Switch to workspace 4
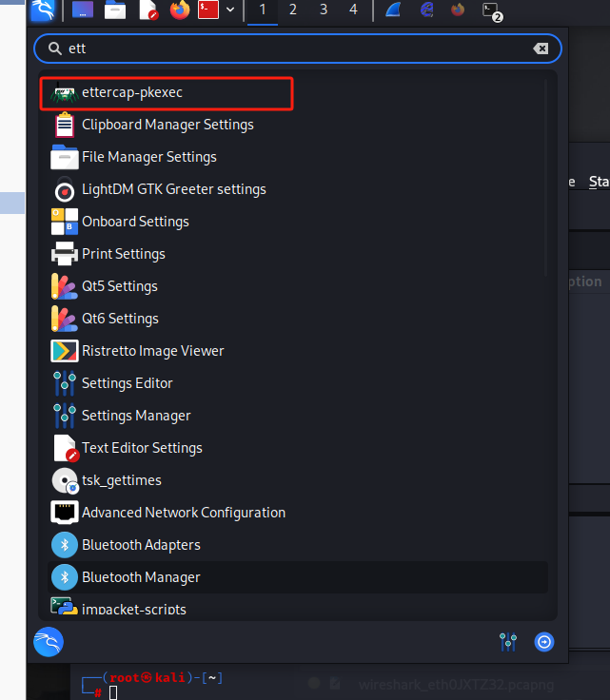The height and width of the screenshot is (700, 610). pos(353,10)
